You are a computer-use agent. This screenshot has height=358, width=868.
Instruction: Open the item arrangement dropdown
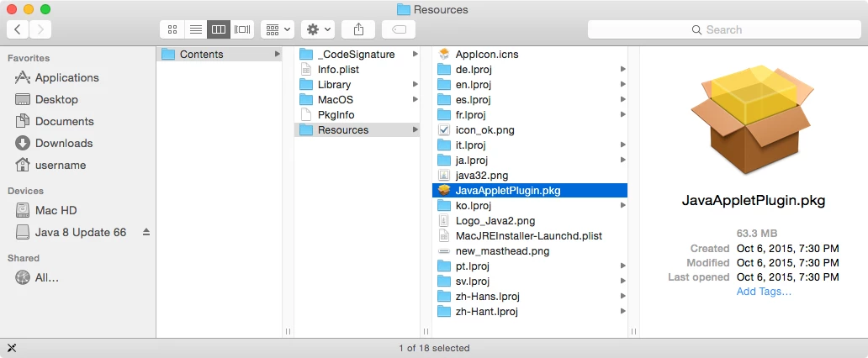click(278, 29)
